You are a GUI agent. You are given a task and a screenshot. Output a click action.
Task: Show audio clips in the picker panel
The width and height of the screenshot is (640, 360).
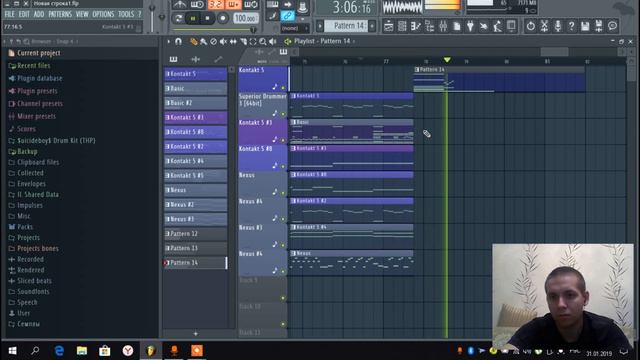[196, 60]
